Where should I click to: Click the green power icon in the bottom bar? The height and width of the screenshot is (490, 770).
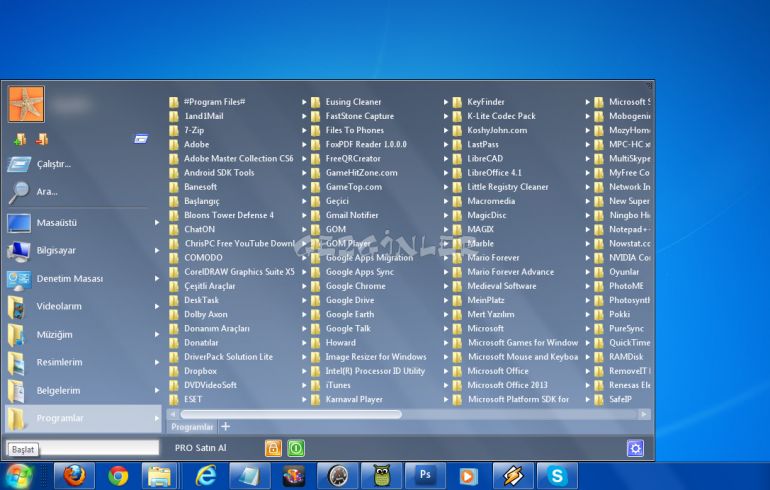click(296, 448)
